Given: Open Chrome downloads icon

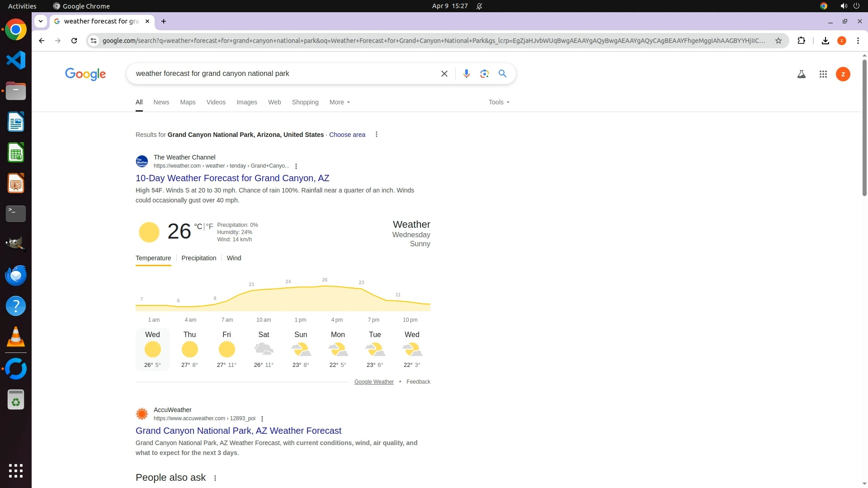Looking at the screenshot, I should pyautogui.click(x=825, y=41).
